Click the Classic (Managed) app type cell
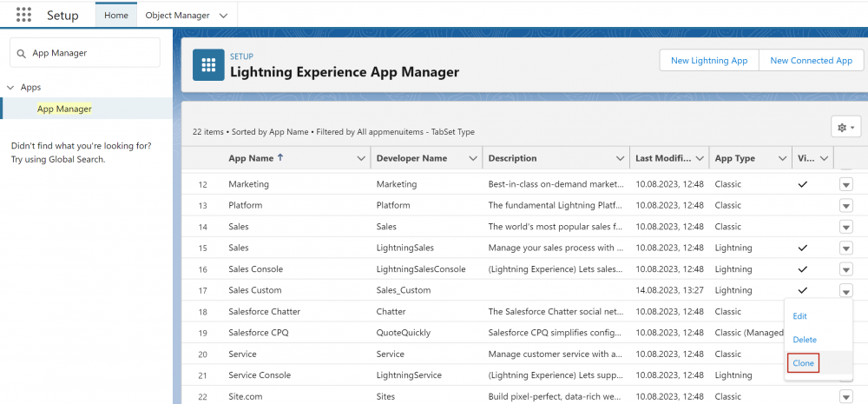 coord(749,333)
